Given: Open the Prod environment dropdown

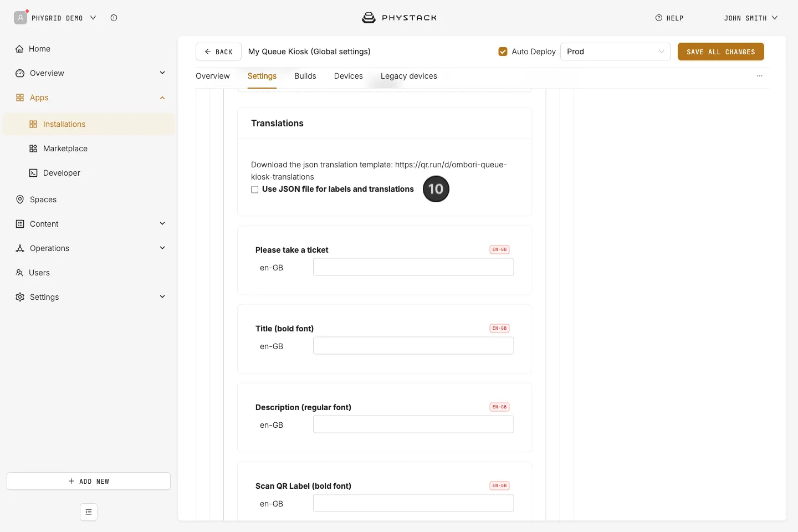Looking at the screenshot, I should click(616, 52).
